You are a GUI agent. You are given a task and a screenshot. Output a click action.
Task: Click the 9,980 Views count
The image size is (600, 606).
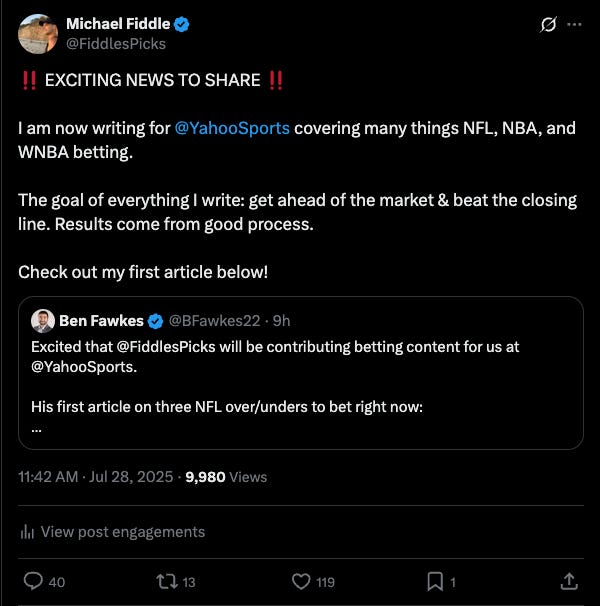(226, 477)
